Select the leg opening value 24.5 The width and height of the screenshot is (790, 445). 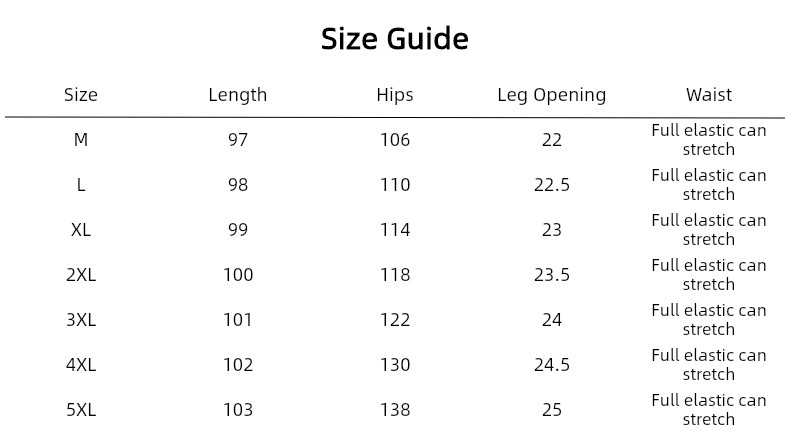pos(552,365)
